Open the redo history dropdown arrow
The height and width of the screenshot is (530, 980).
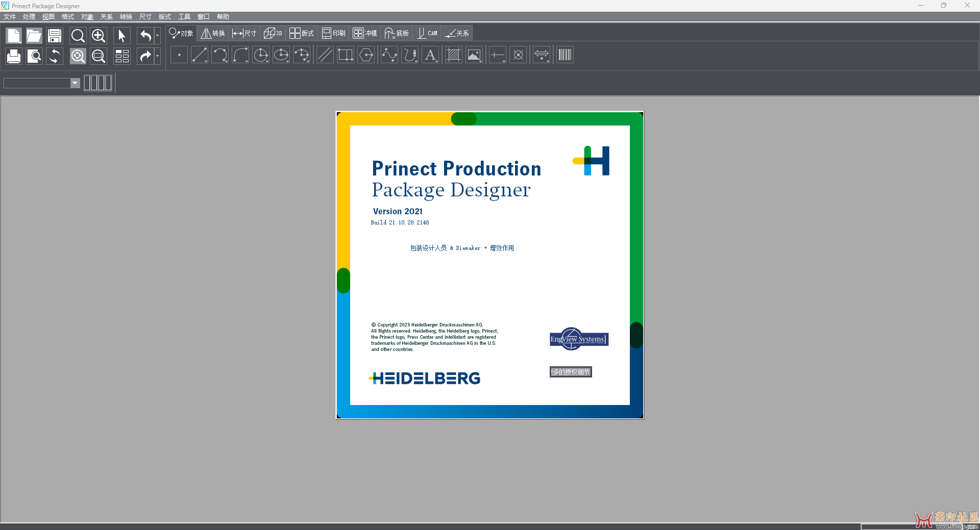pos(157,56)
